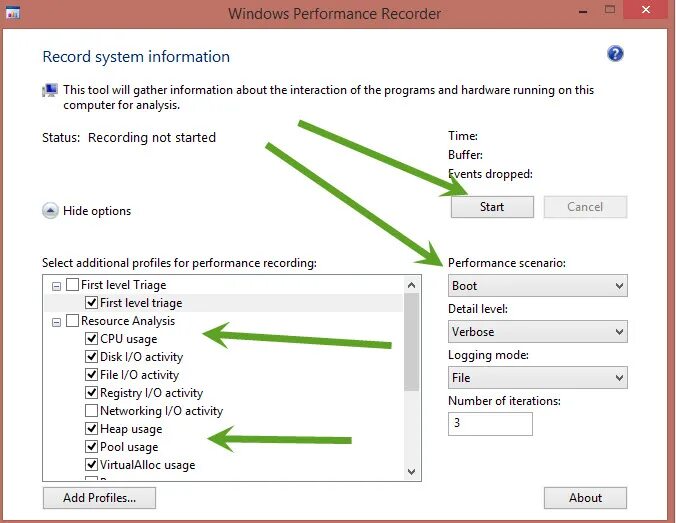Uncheck the VirtualAlloc usage checkbox
The width and height of the screenshot is (676, 523).
[91, 464]
